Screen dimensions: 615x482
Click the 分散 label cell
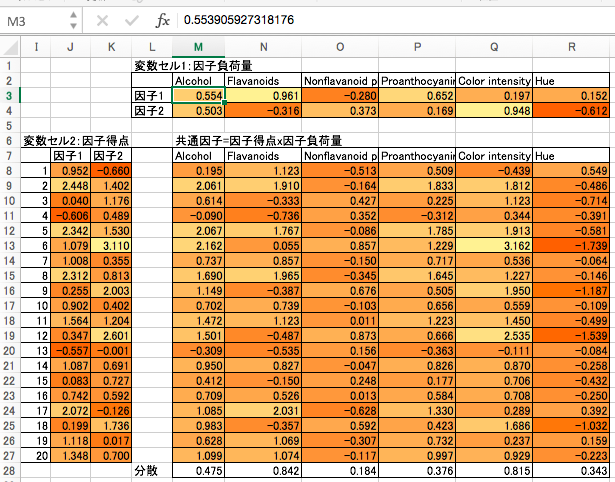pos(152,471)
